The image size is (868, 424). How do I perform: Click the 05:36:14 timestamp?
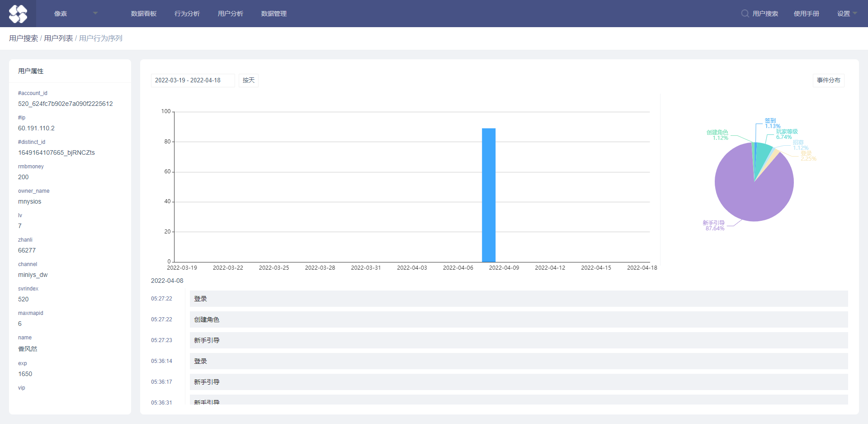tap(161, 361)
